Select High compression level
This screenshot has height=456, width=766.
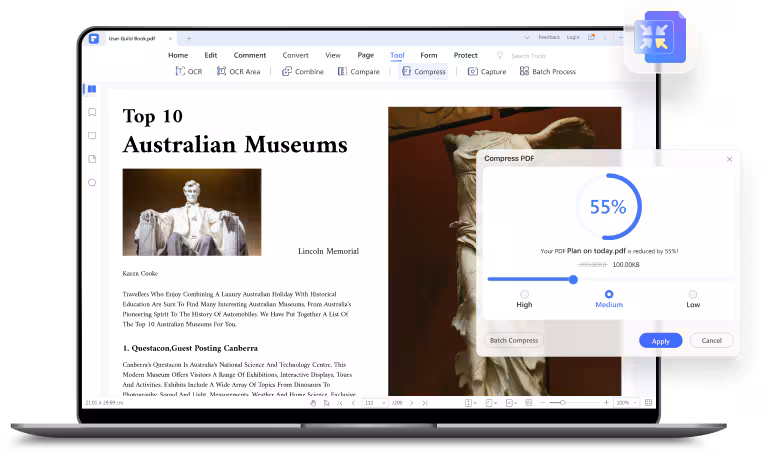coord(524,294)
